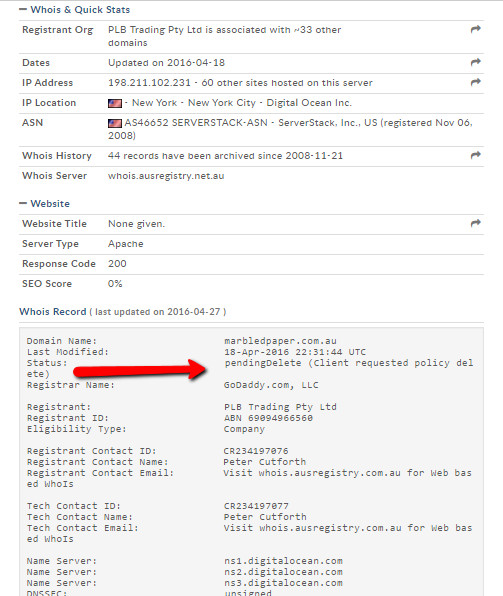Image resolution: width=503 pixels, height=596 pixels.
Task: Open the Whois Record heading
Action: [53, 312]
